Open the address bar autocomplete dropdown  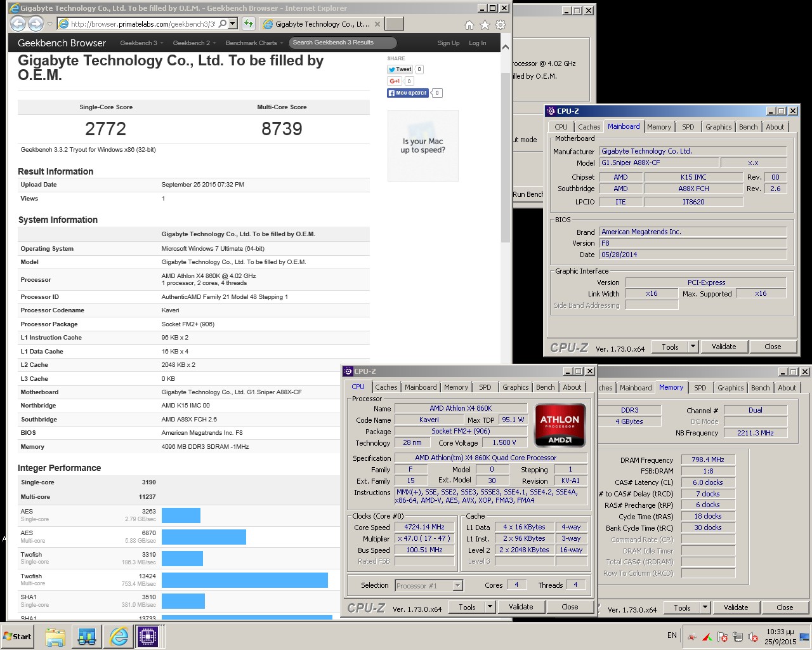pos(233,24)
